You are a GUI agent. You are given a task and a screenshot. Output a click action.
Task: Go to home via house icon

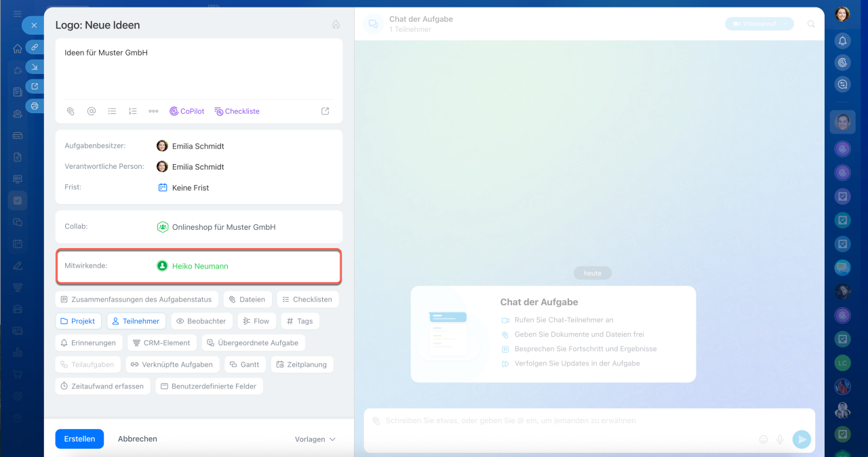click(18, 49)
